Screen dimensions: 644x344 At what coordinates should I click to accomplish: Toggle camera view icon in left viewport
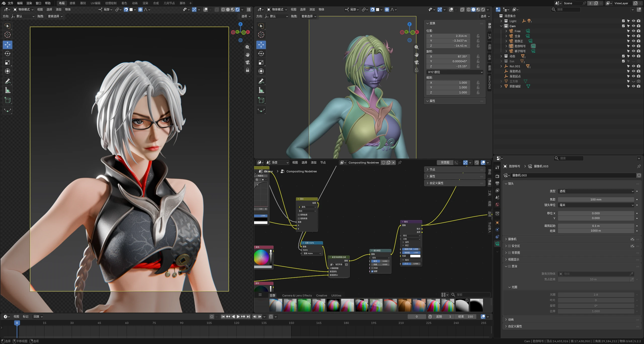coord(248,62)
